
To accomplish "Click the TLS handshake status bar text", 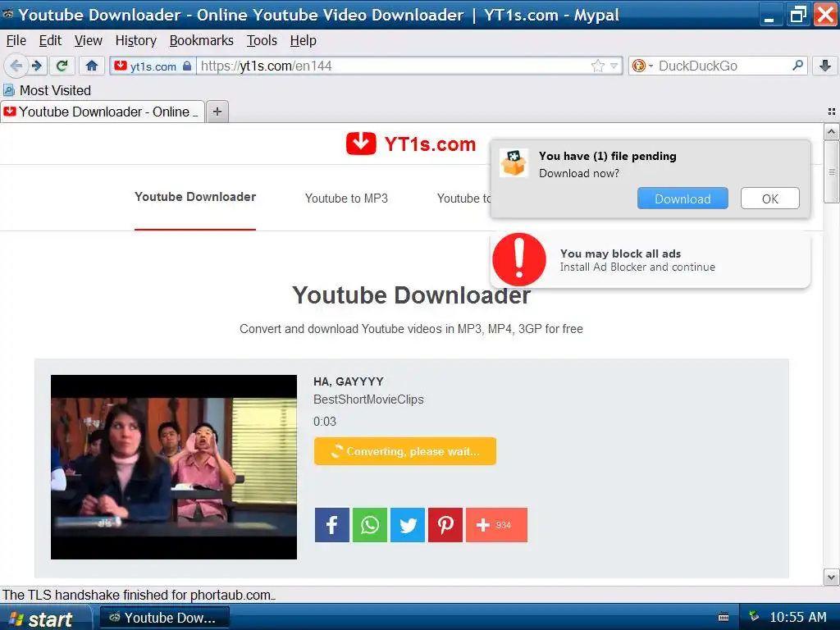I will click(x=139, y=595).
